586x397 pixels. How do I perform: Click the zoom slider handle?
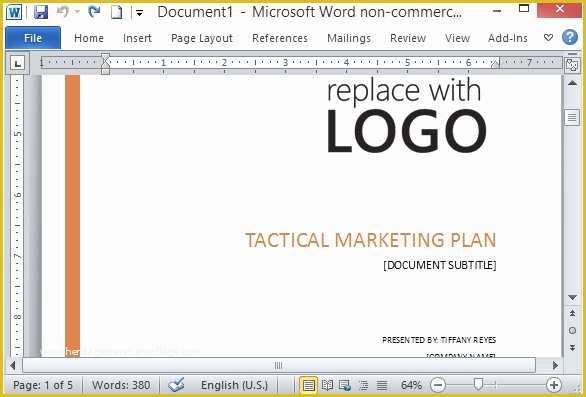coord(478,384)
